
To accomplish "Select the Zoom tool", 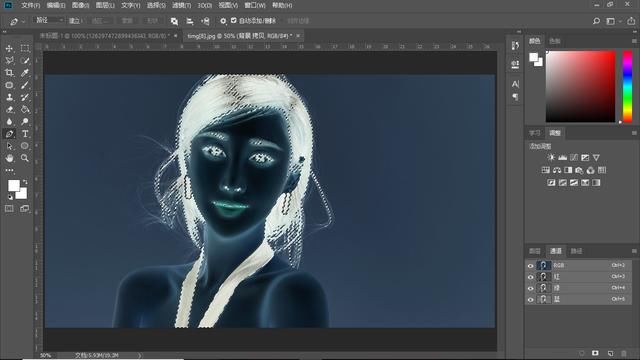I will click(x=25, y=158).
